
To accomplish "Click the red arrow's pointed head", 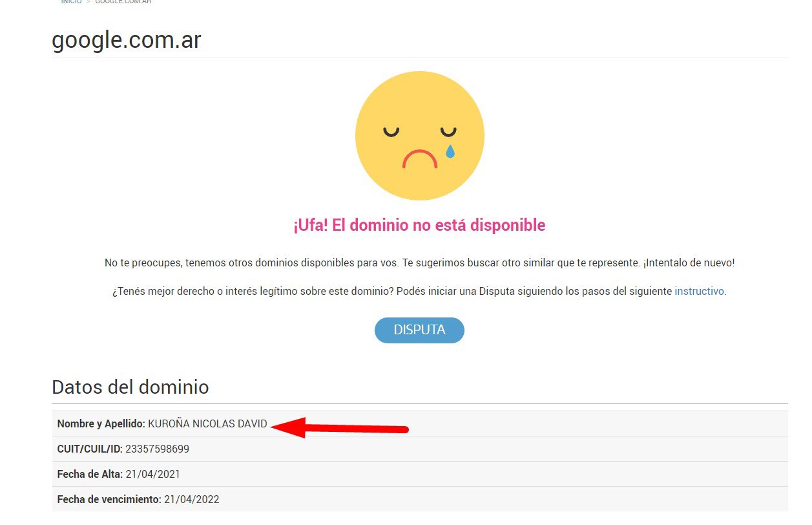I will pos(287,427).
